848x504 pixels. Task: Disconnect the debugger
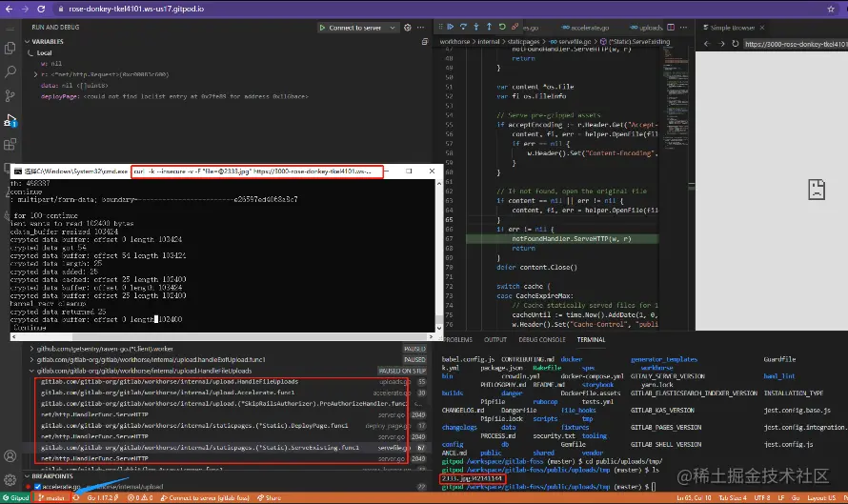[515, 27]
